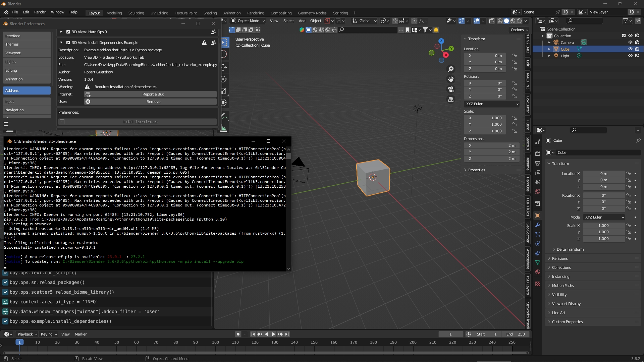Expand the Relations panel

tap(560, 258)
